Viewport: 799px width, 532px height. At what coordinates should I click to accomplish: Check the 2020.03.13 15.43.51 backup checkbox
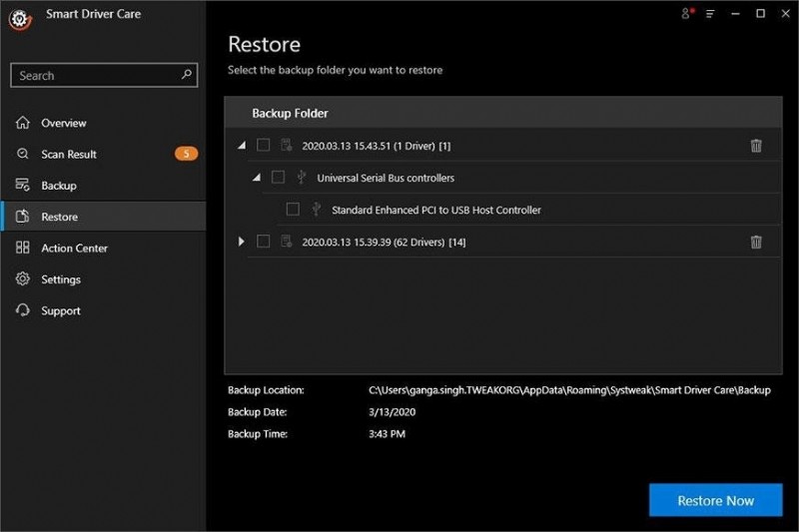coord(263,145)
